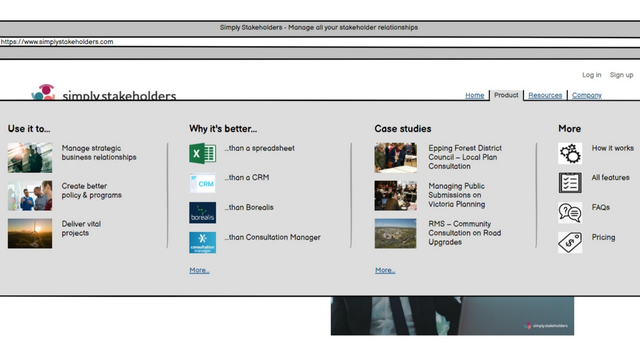640x360 pixels.
Task: Open the RMS aerial view thumbnail
Action: coord(396,233)
